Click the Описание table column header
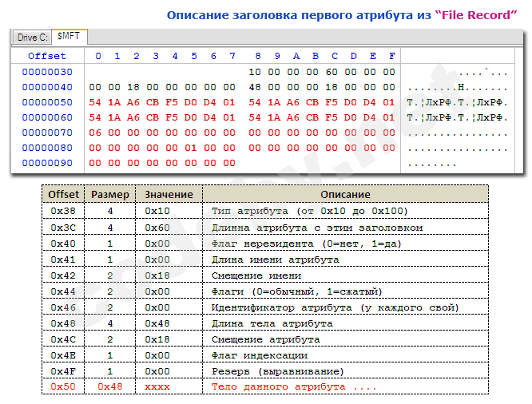This screenshot has height=404, width=532. point(345,195)
